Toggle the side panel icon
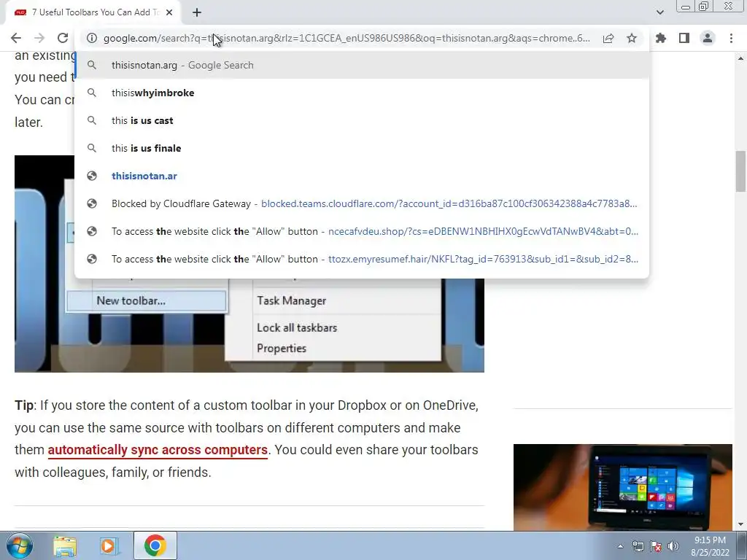The height and width of the screenshot is (560, 747). click(684, 38)
